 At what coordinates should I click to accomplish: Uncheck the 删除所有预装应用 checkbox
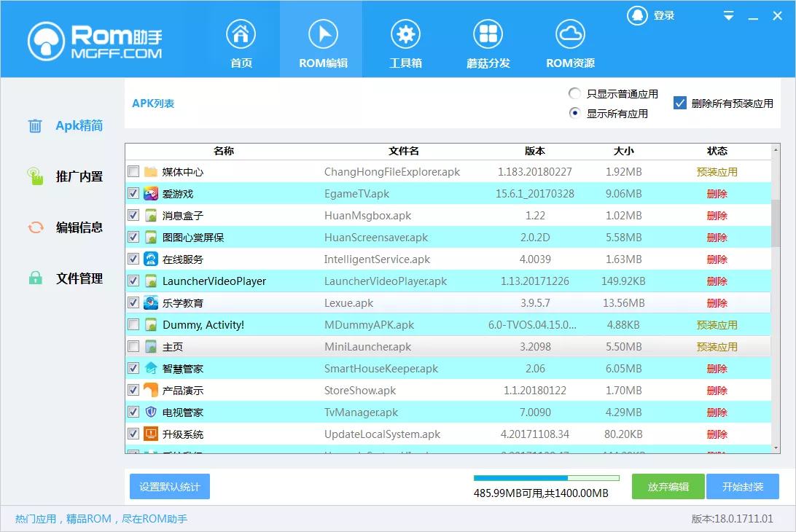682,103
